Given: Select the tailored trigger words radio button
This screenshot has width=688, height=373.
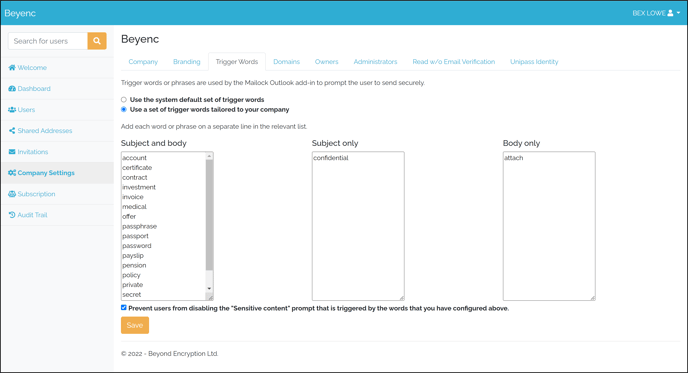Looking at the screenshot, I should pos(124,109).
